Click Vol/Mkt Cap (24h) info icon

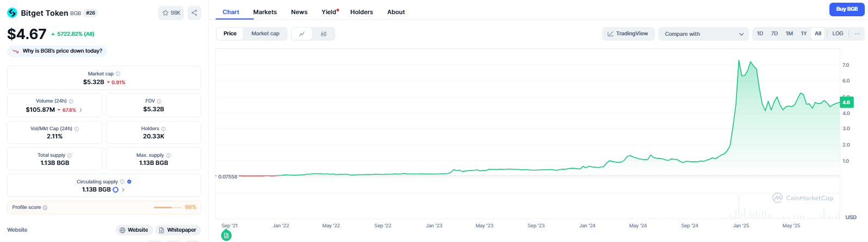(77, 129)
